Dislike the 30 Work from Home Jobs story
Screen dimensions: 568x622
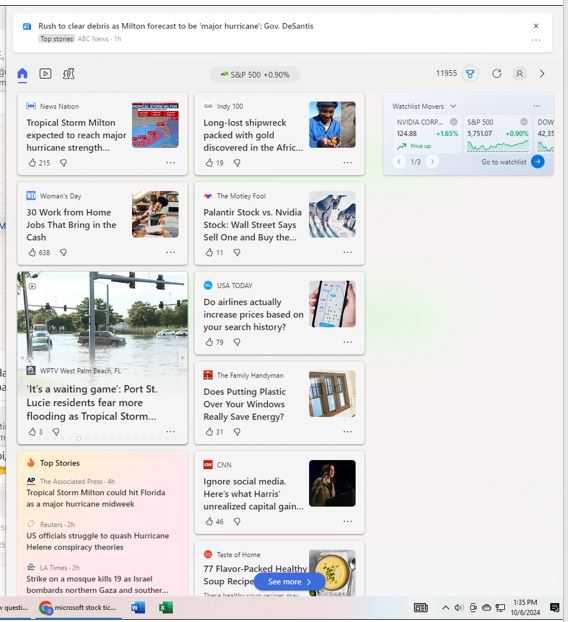click(x=63, y=252)
